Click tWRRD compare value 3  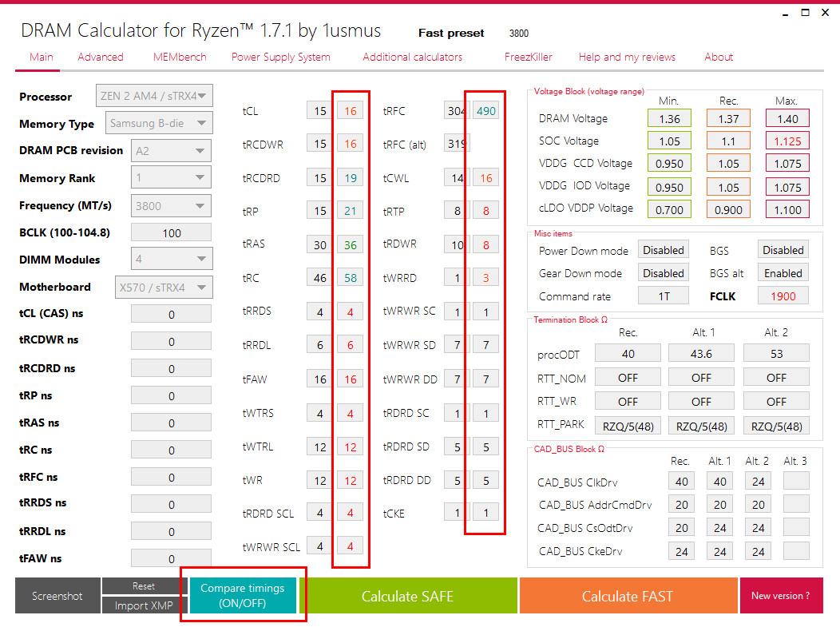(486, 278)
